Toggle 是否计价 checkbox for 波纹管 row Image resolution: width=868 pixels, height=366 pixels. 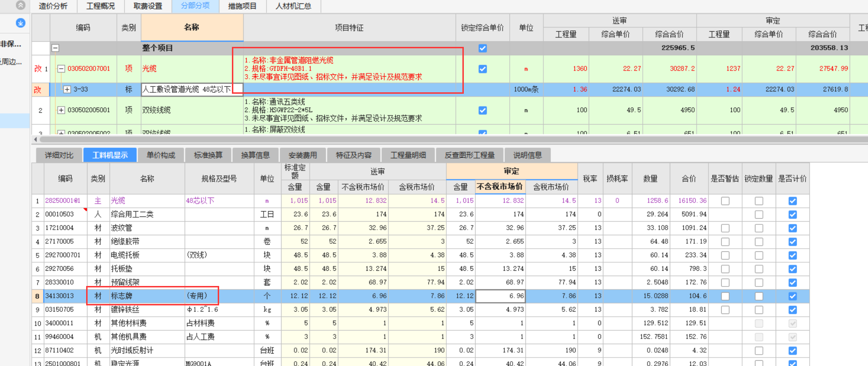click(x=793, y=228)
